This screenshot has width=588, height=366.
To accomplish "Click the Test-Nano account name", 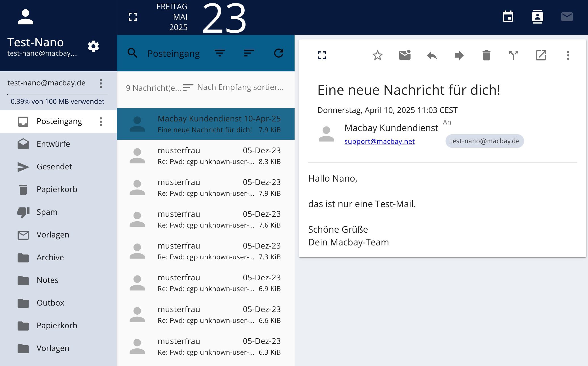I will pos(35,42).
